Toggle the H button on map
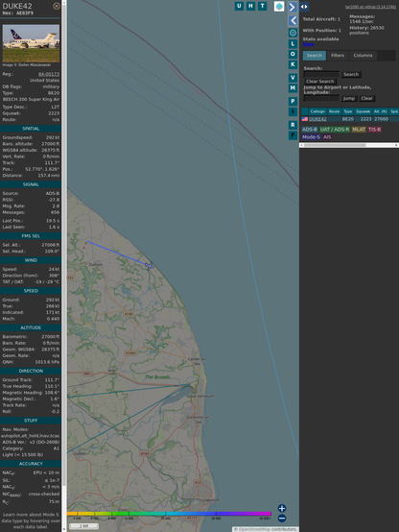The image size is (399, 532). [x=250, y=6]
